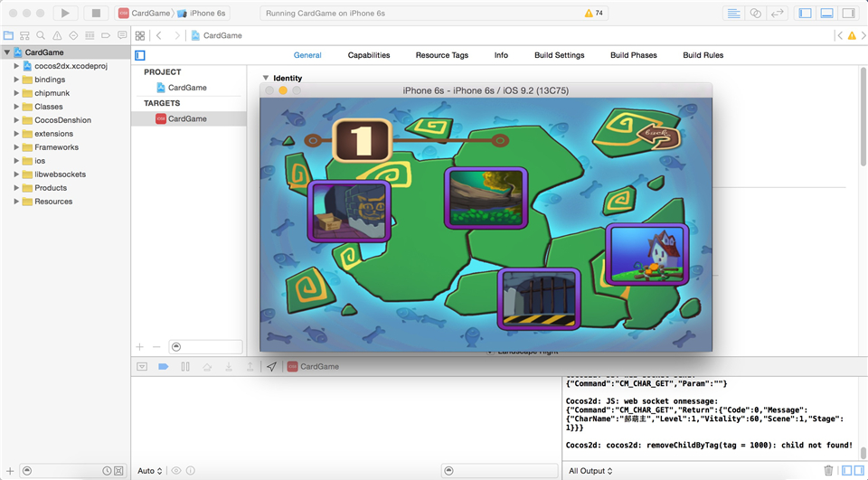Viewport: 868px width, 480px height.
Task: Open the Project navigator folder icon
Action: [x=8, y=35]
